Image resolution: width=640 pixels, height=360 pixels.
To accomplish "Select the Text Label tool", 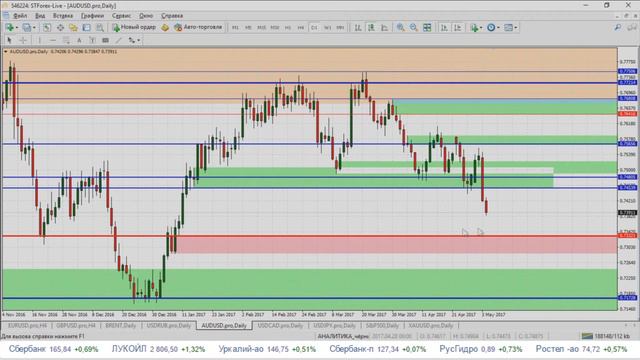I will 92,40.
